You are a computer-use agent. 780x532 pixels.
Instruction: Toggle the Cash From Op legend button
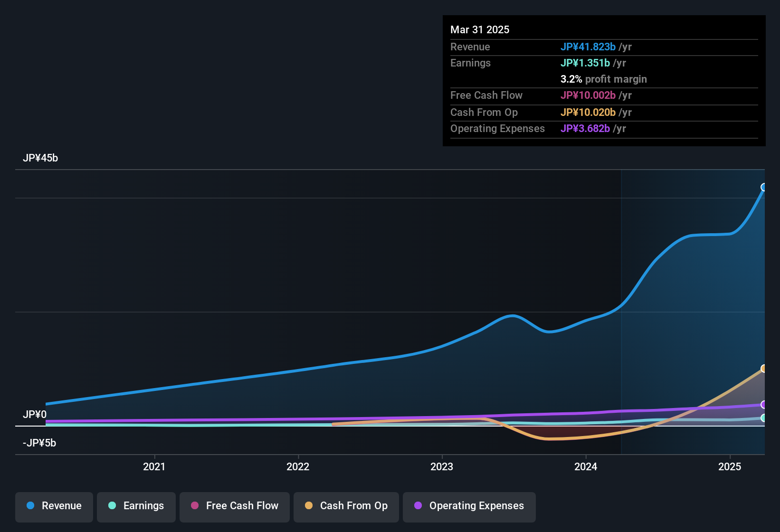[346, 506]
